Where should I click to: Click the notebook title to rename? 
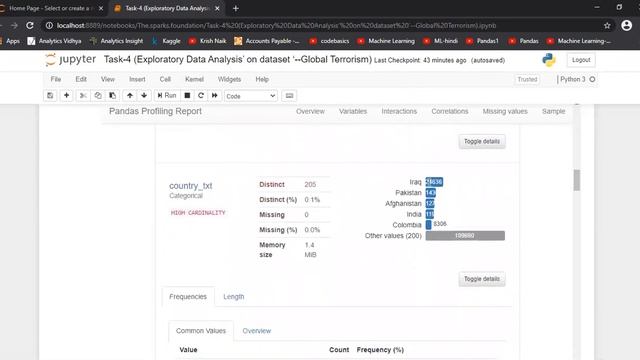(x=238, y=60)
